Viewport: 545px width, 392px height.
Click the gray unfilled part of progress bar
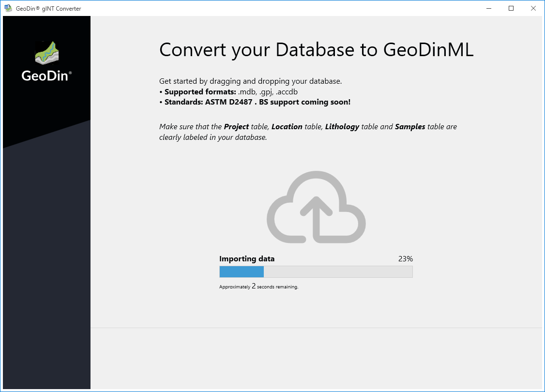tap(338, 272)
